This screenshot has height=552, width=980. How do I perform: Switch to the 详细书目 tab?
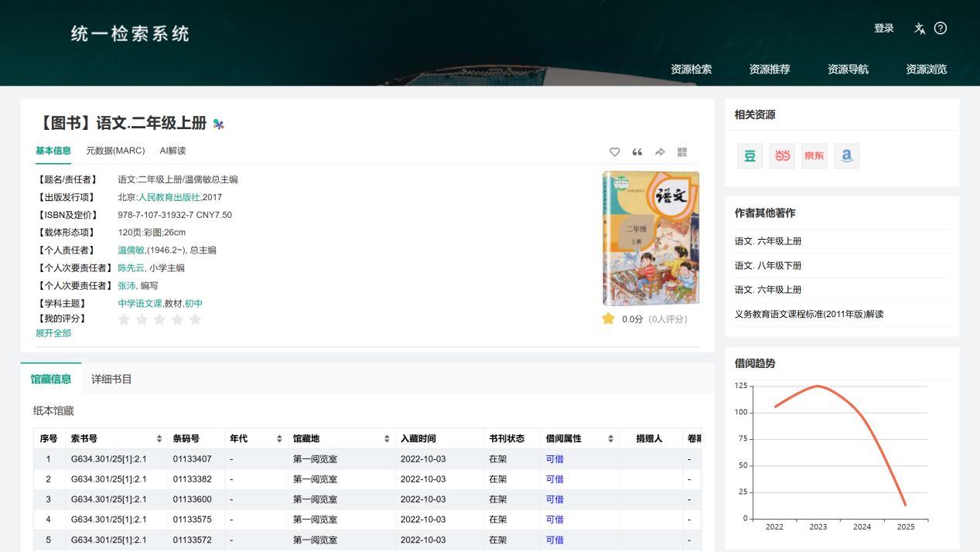click(x=111, y=379)
